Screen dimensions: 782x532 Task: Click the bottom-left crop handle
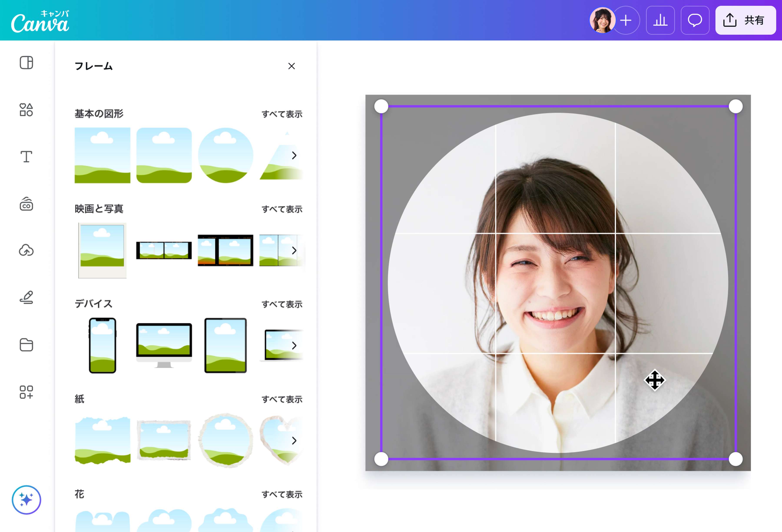point(381,459)
